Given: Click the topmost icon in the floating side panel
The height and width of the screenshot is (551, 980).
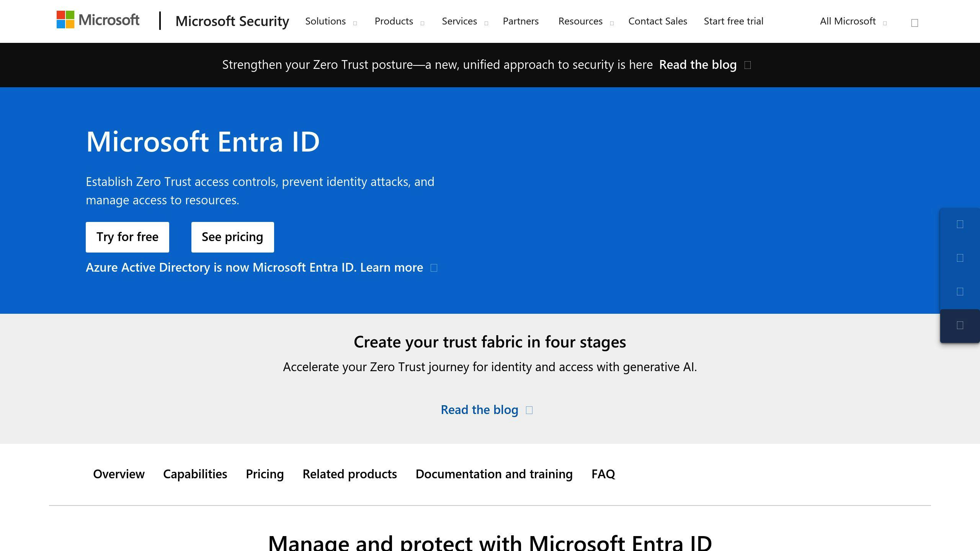Looking at the screenshot, I should (x=960, y=224).
